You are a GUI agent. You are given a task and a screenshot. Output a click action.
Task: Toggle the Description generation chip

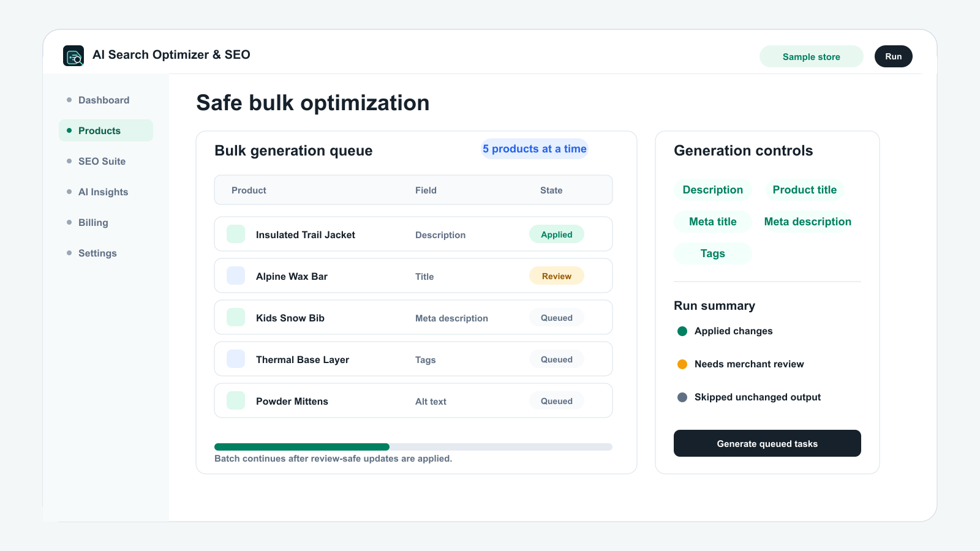(x=713, y=190)
